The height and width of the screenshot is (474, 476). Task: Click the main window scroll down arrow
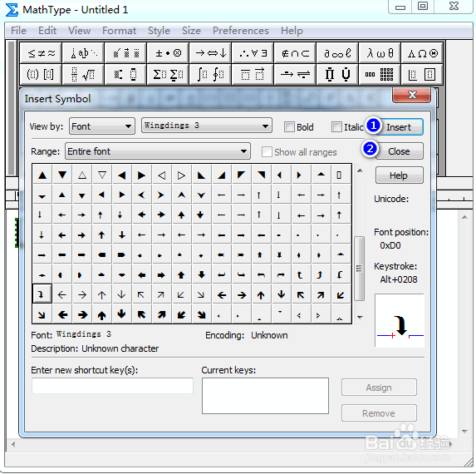pyautogui.click(x=464, y=431)
